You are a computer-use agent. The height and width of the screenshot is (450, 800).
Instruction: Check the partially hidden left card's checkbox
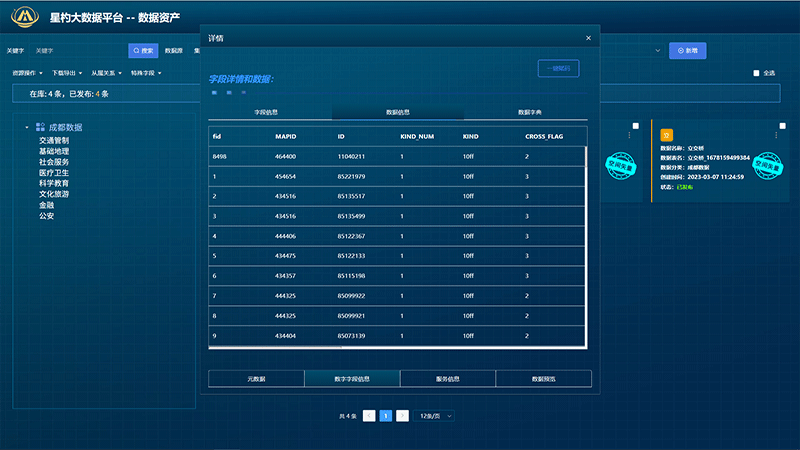(634, 126)
